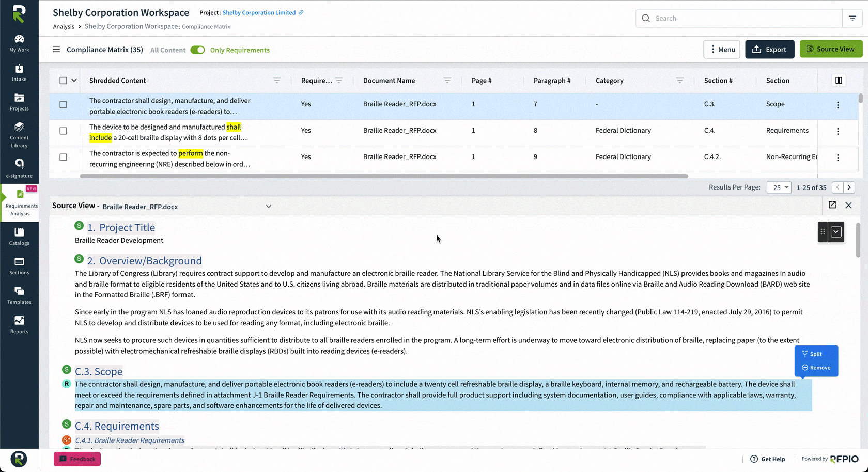Filter the Requirement column
The height and width of the screenshot is (472, 868).
coord(339,81)
